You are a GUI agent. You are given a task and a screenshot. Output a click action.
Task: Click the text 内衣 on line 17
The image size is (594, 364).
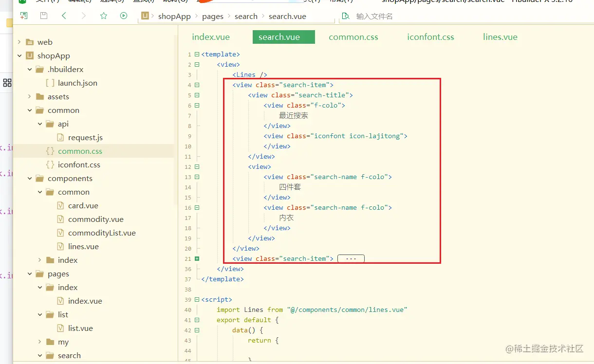[286, 218]
